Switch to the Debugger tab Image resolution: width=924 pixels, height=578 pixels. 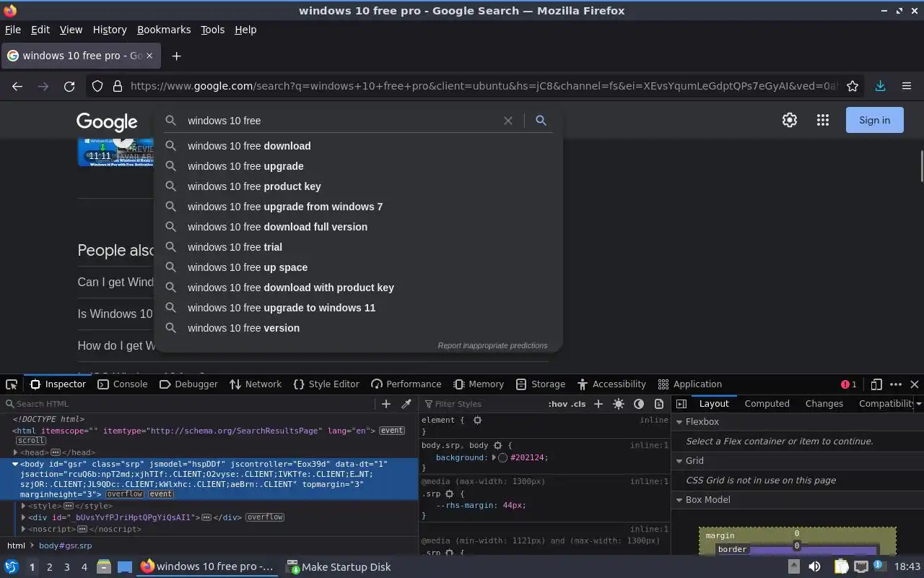(188, 384)
